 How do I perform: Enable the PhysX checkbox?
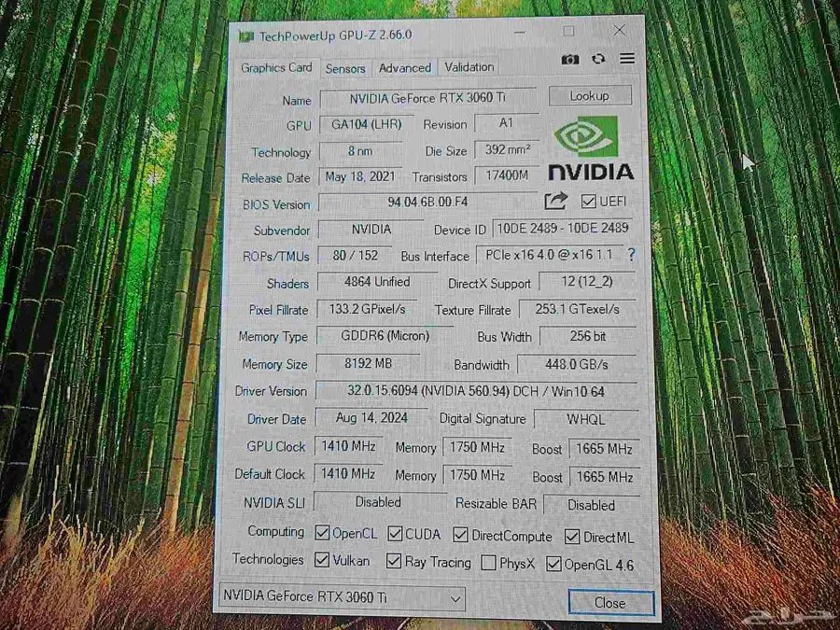[488, 563]
